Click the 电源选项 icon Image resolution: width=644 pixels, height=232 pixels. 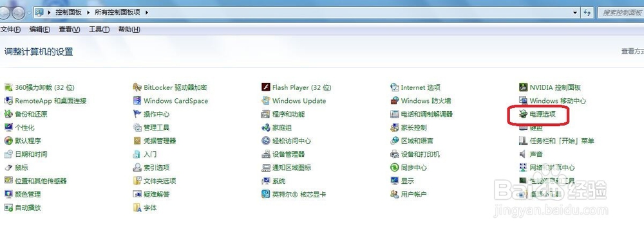tap(523, 114)
